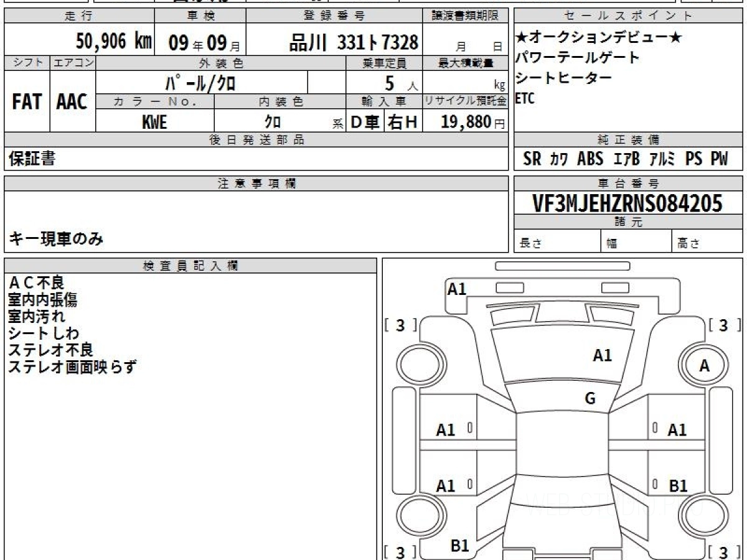The image size is (747, 560).
Task: Select ABS in genuine equipment row
Action: tap(590, 159)
